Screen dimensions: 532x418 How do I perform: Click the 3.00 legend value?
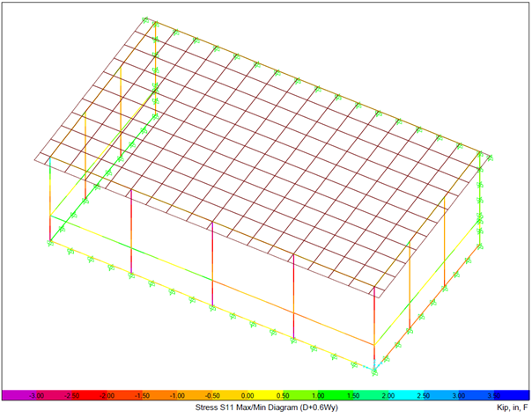[x=459, y=396]
